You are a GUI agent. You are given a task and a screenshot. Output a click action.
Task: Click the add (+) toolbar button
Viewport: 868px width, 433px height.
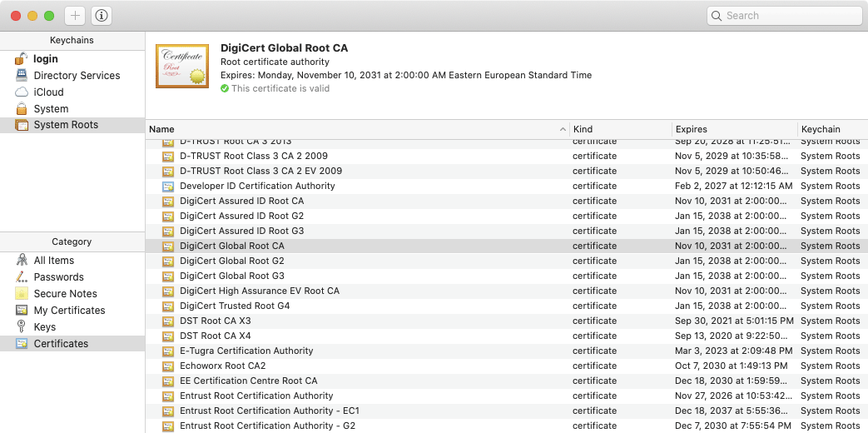point(75,16)
